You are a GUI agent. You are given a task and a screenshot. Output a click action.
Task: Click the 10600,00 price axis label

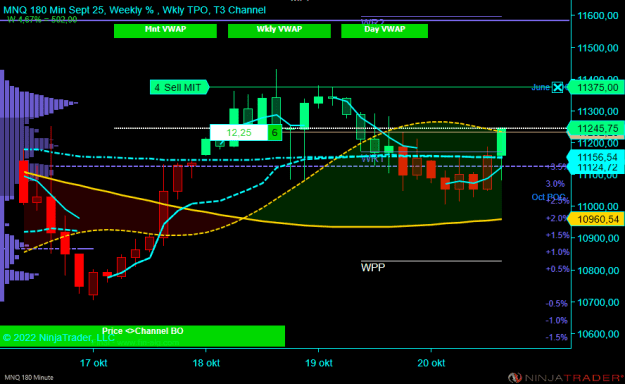(598, 334)
